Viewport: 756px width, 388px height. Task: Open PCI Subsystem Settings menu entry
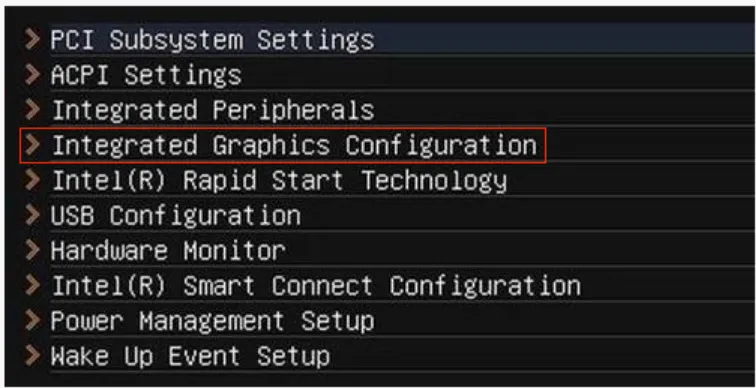tap(213, 40)
